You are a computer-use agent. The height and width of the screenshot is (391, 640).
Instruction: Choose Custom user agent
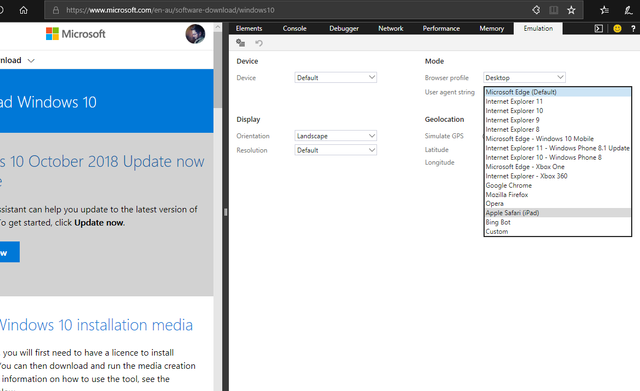pyautogui.click(x=558, y=231)
